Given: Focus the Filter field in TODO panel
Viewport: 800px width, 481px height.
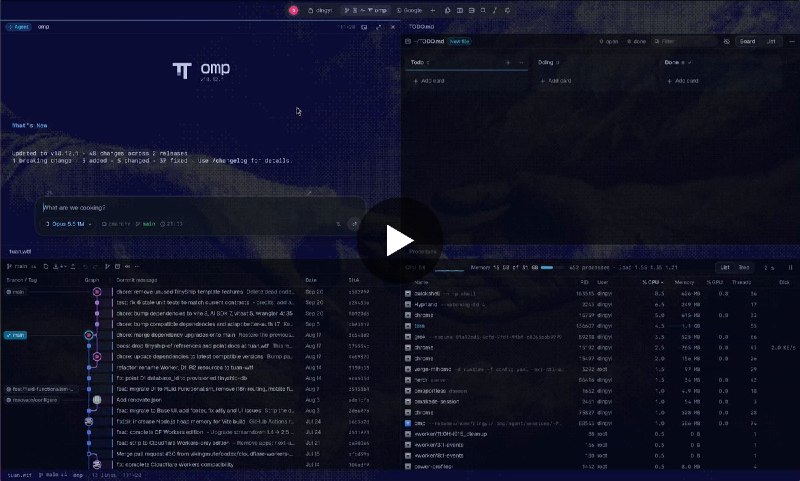Looking at the screenshot, I should (684, 41).
